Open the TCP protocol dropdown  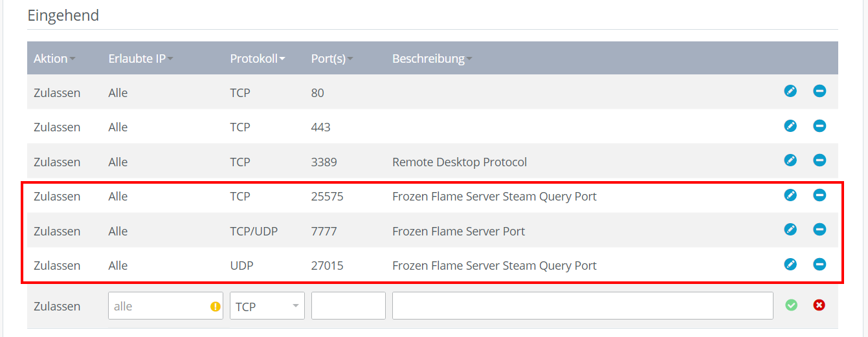coord(267,306)
